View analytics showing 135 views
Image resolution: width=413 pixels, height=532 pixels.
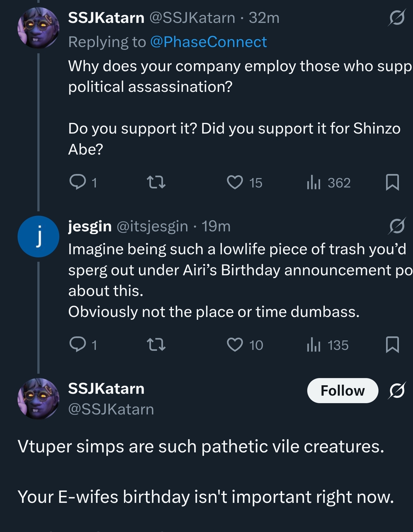tap(313, 345)
